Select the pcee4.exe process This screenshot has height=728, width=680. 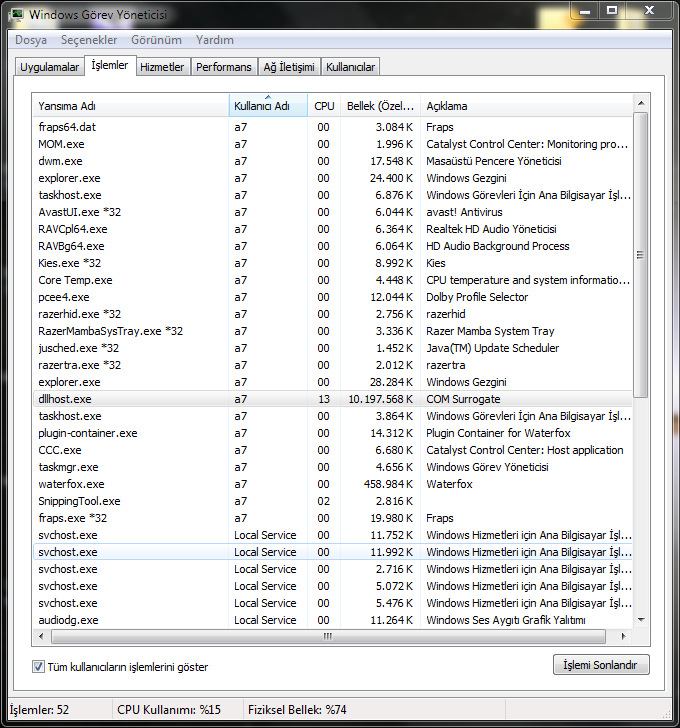click(x=332, y=297)
